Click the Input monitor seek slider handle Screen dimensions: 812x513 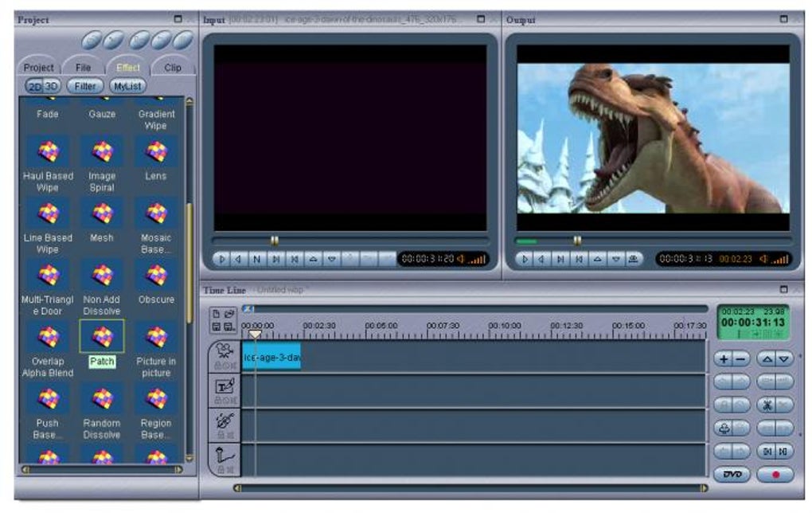click(275, 241)
